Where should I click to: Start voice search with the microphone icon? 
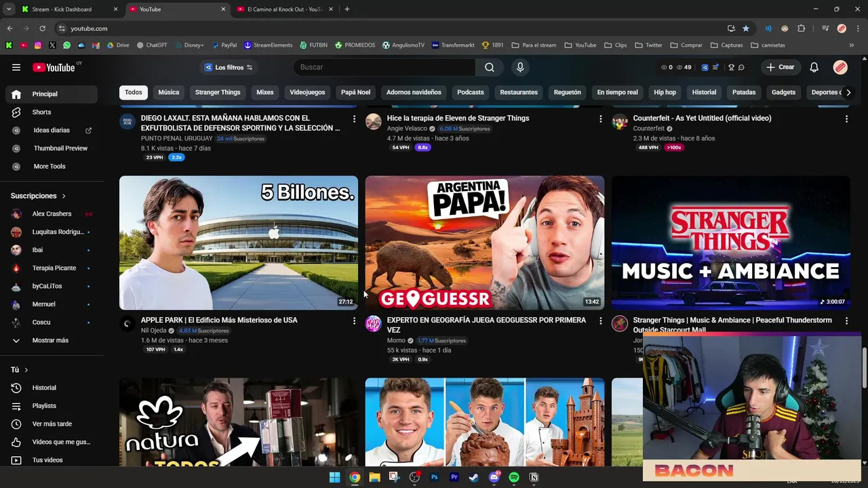[520, 67]
